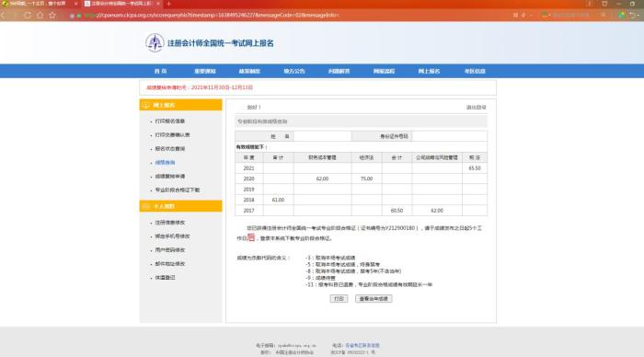The height and width of the screenshot is (357, 644).
Task: Click the 60.50 score cell
Action: coord(397,211)
